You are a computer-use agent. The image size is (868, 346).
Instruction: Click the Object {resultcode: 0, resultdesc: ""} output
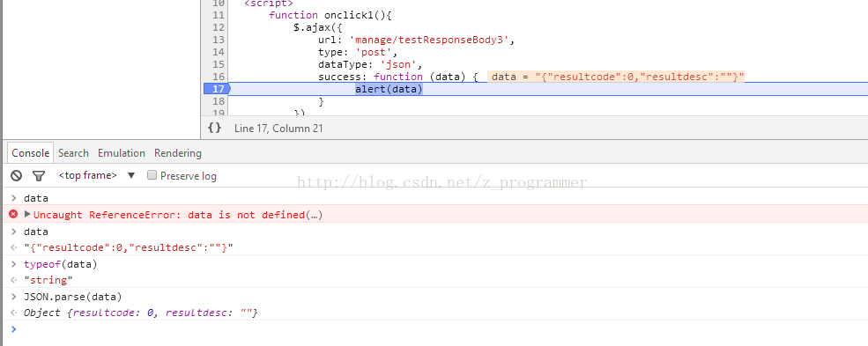141,313
